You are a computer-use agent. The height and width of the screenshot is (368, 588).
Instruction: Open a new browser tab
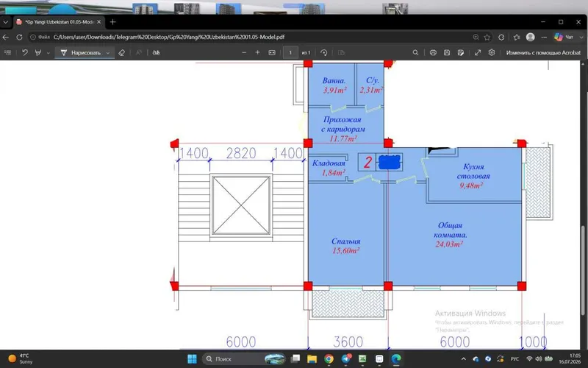112,22
